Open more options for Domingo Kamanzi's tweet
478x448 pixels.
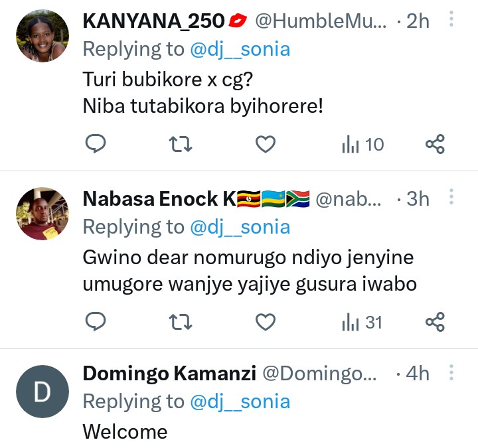click(451, 372)
